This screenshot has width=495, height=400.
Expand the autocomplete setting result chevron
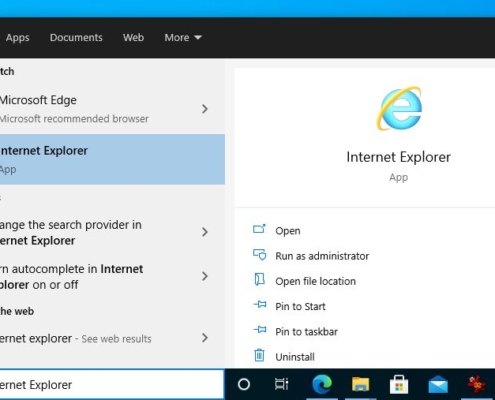pyautogui.click(x=205, y=276)
